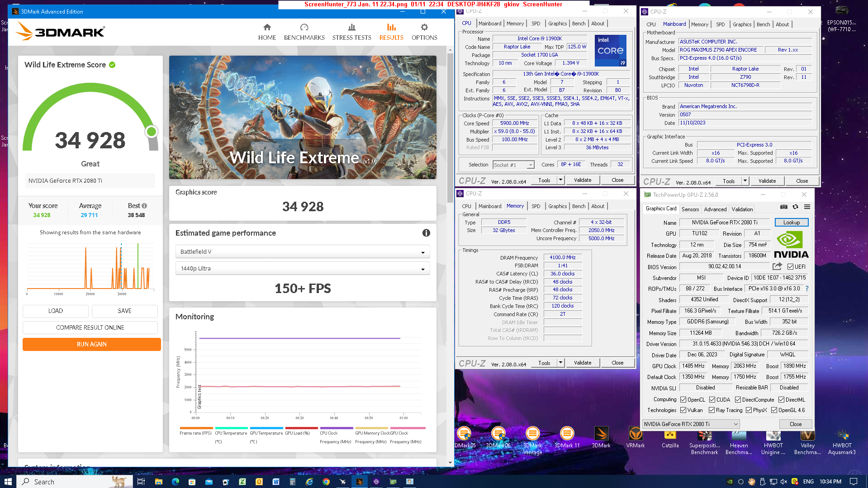
Task: Toggle PhysX checkbox in GPU-Z
Action: pos(749,410)
